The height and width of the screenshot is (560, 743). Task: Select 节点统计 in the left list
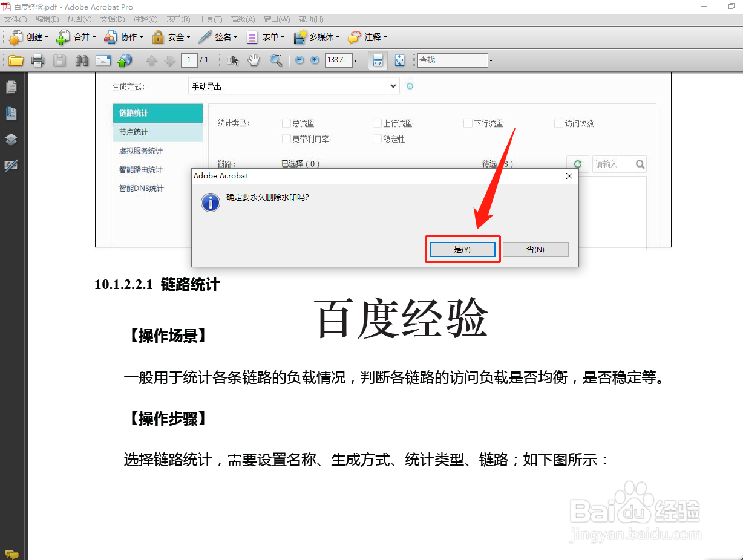click(158, 132)
